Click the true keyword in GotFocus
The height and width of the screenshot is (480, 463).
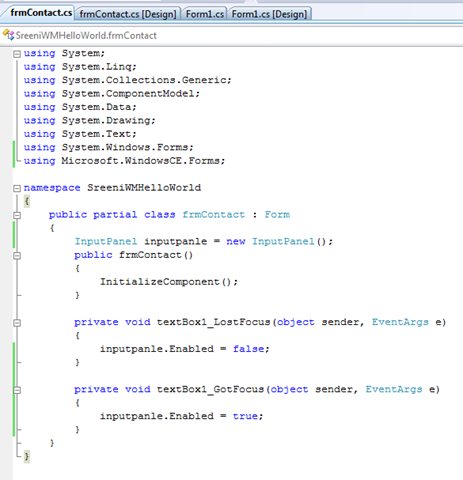click(245, 416)
